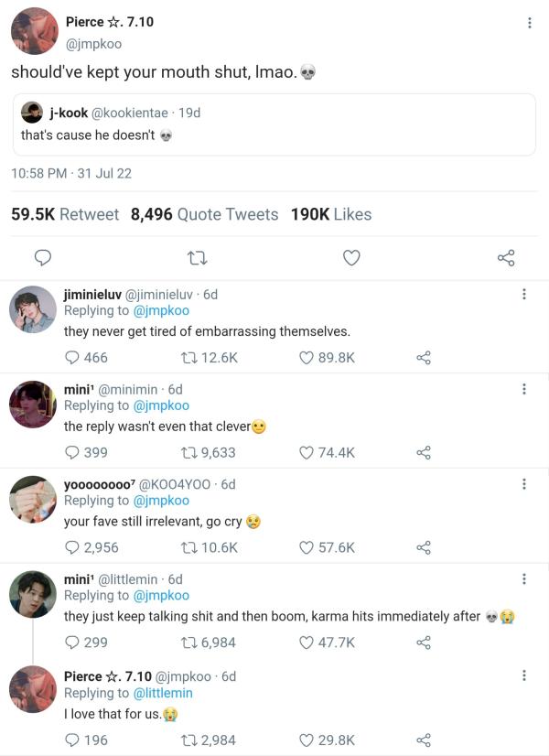Screen dimensions: 549x756
Task: Open the main tweet's three-dot menu
Action: point(529,23)
